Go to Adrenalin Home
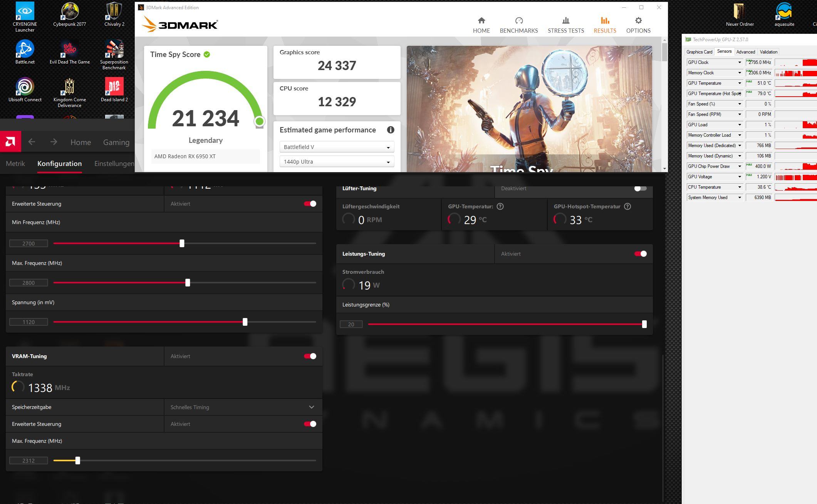This screenshot has height=504, width=817. [81, 142]
